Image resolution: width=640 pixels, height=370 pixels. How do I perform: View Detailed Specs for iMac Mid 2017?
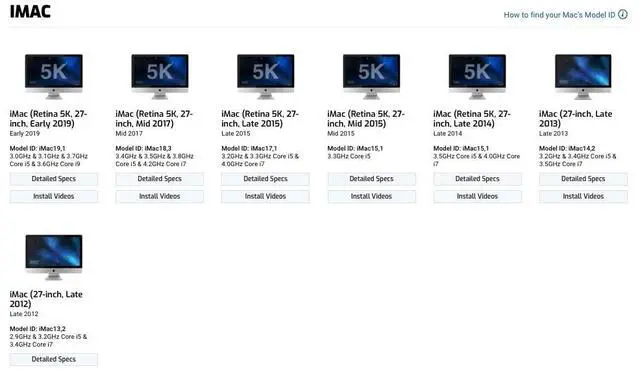tap(160, 179)
